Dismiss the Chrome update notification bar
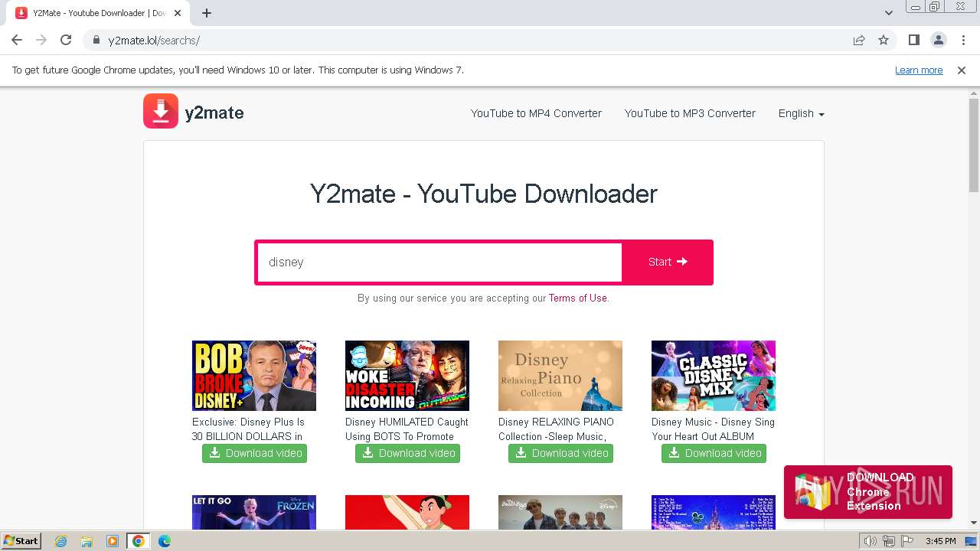Viewport: 980px width, 551px height. click(x=962, y=70)
